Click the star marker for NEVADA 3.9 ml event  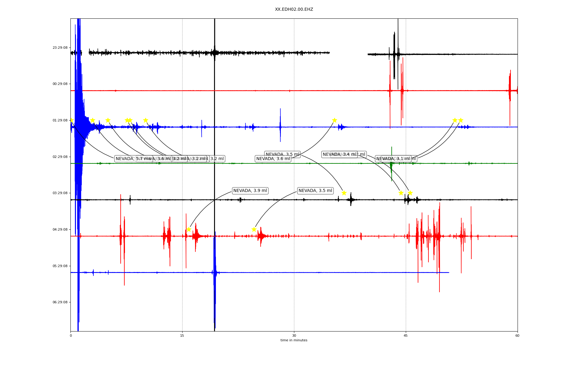(x=189, y=229)
